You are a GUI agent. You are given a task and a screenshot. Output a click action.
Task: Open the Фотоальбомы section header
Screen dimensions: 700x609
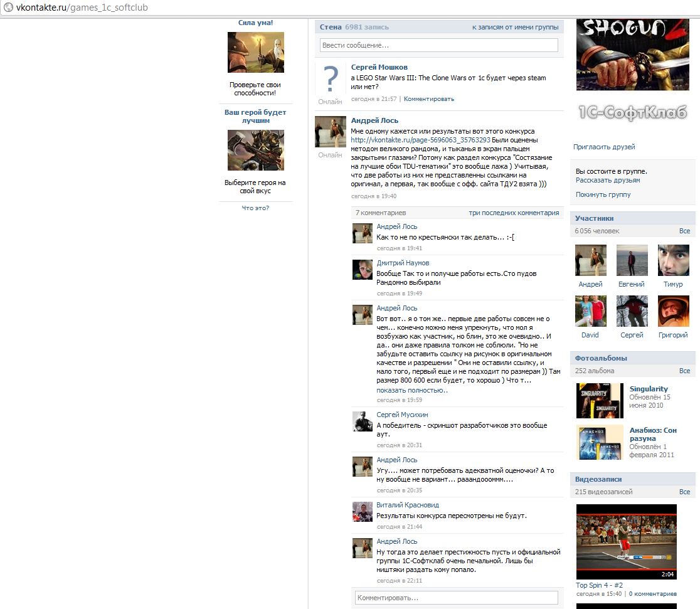pyautogui.click(x=601, y=358)
